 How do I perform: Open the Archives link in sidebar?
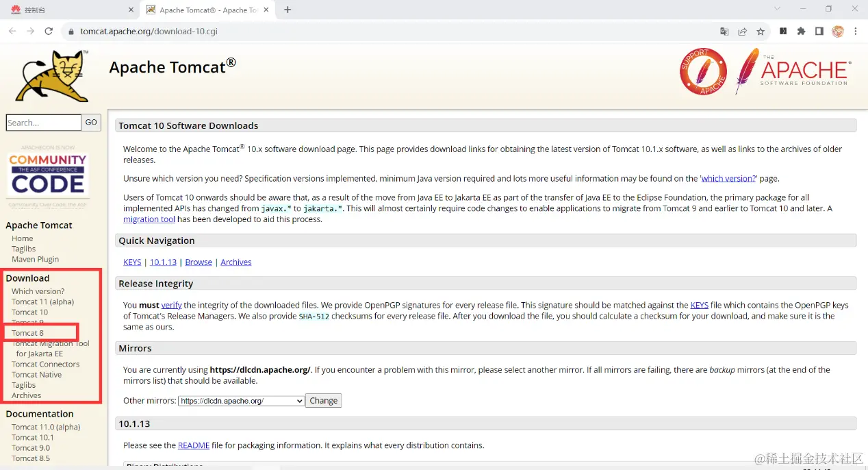[27, 395]
